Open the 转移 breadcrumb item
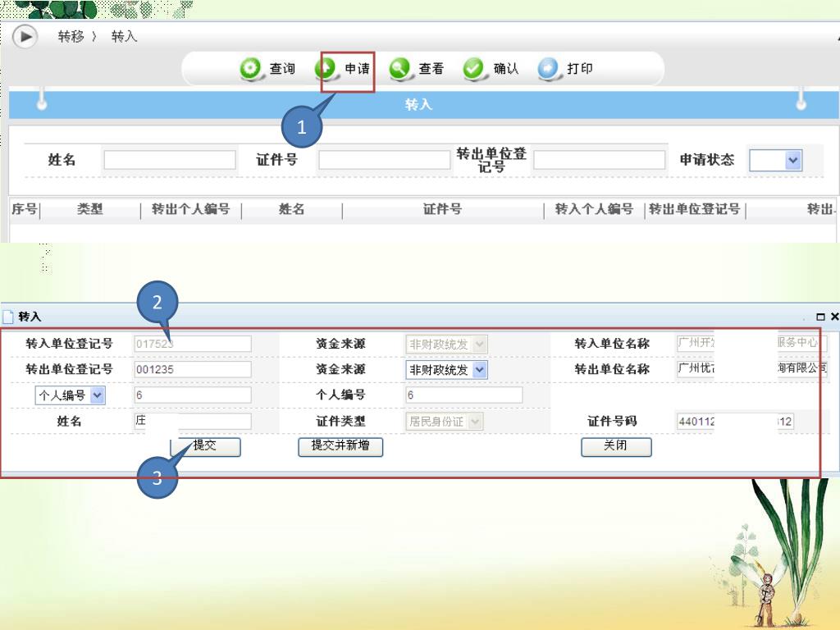 [x=71, y=36]
